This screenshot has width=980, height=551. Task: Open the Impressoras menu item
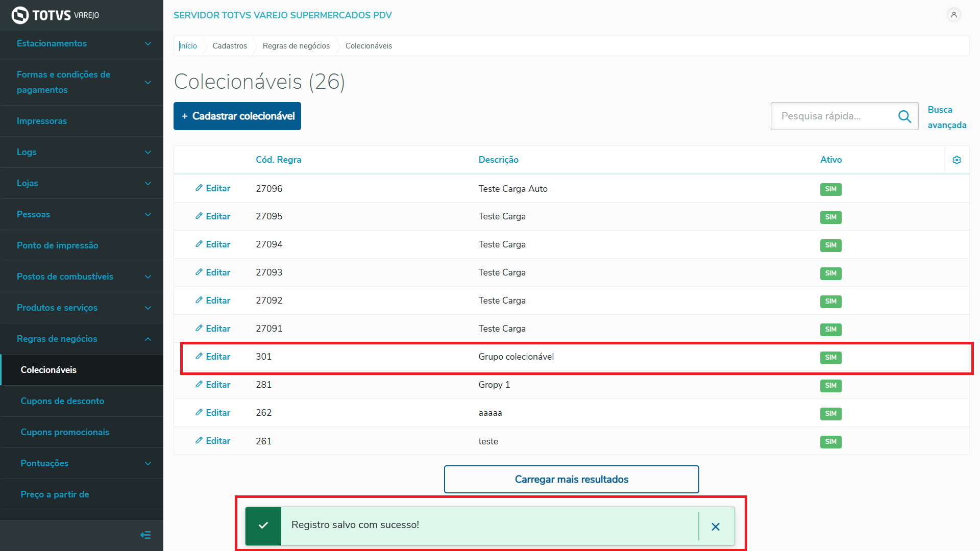point(42,121)
